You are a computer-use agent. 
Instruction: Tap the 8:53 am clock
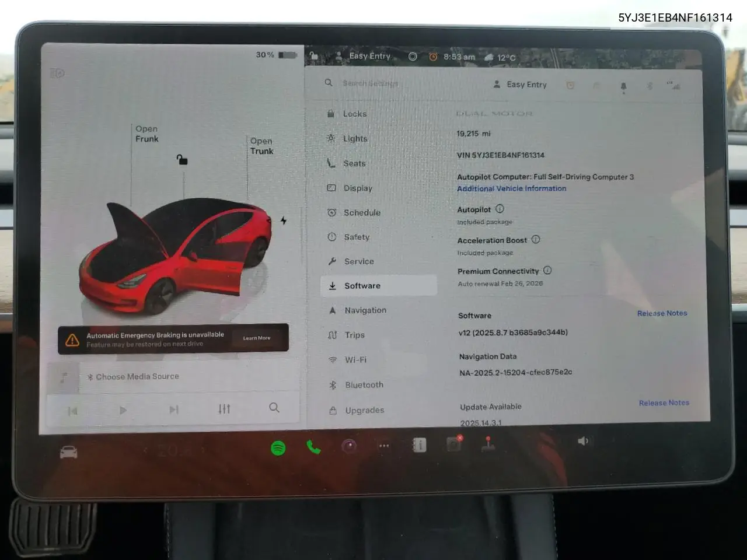click(x=459, y=57)
